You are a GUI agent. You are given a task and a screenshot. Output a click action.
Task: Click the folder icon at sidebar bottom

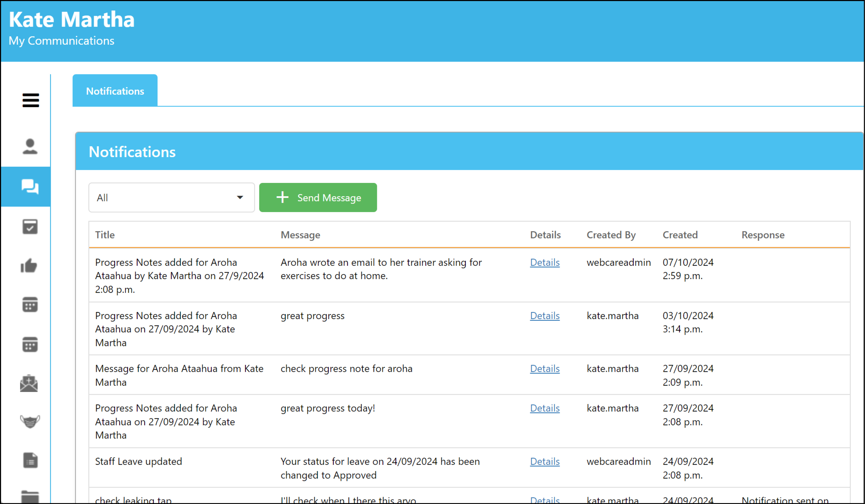click(30, 497)
